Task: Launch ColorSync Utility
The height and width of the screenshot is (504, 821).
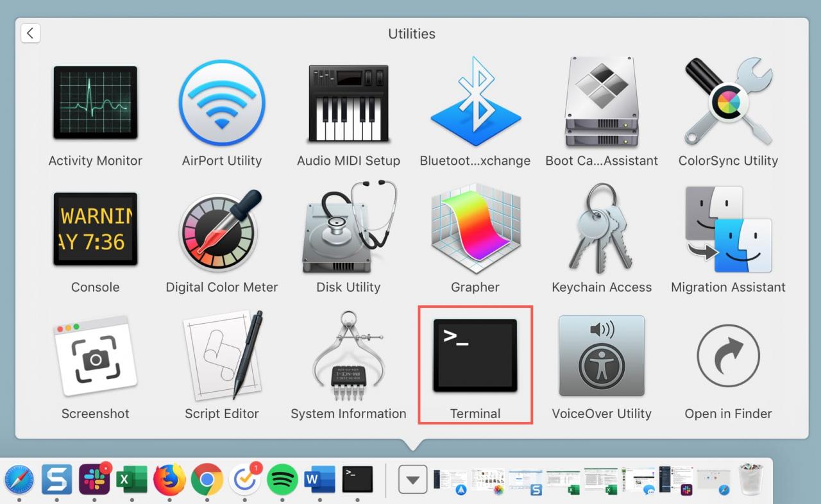Action: (728, 103)
